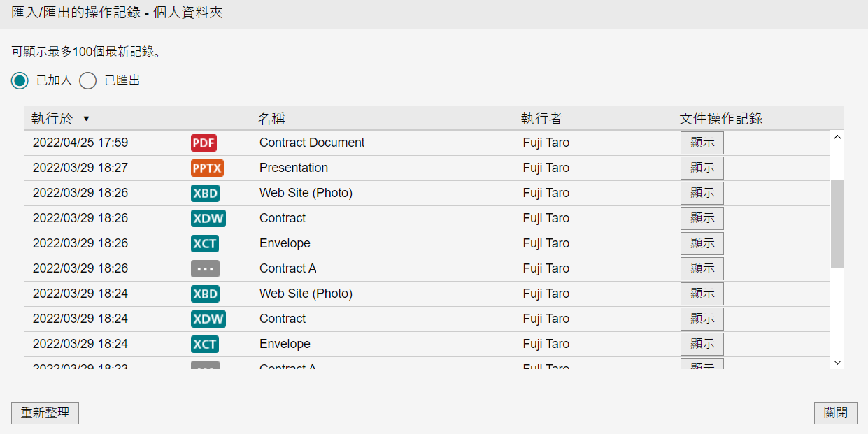Select the XDW icon in the 18:26 Contract row
This screenshot has height=434, width=868.
click(x=208, y=218)
